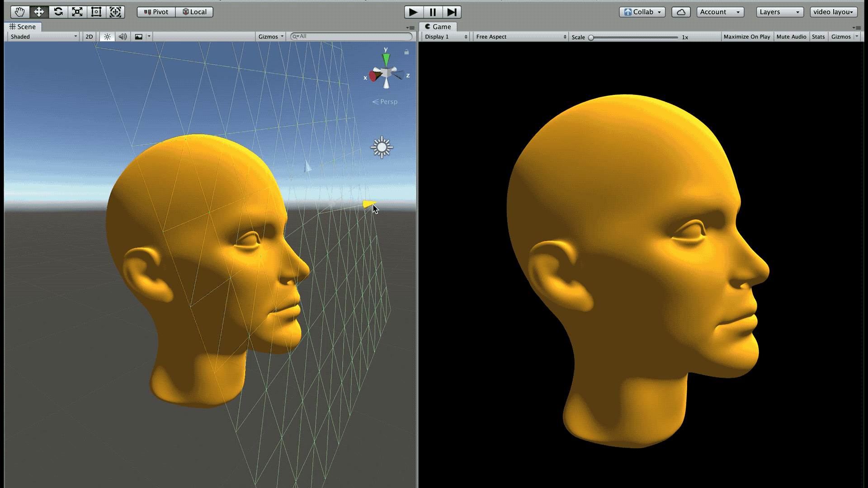Viewport: 868px width, 488px height.
Task: Click the Cloud services icon
Action: [680, 12]
